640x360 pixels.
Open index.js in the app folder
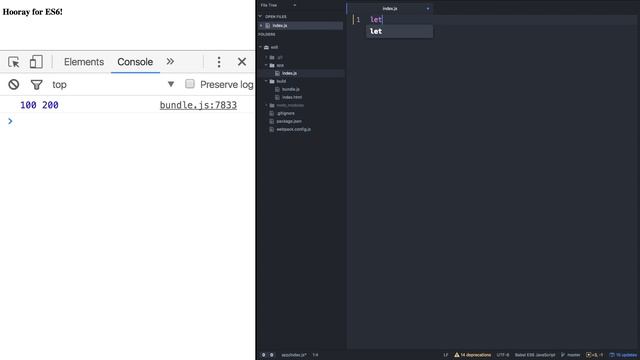pyautogui.click(x=289, y=73)
